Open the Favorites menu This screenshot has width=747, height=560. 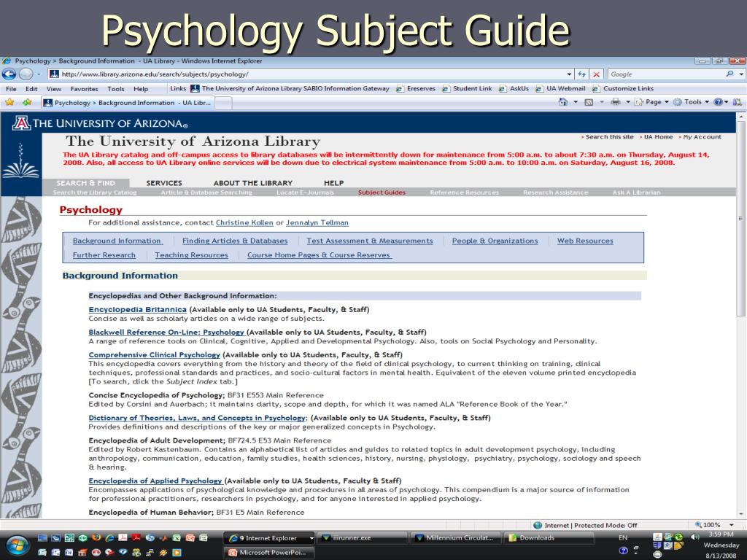(85, 88)
